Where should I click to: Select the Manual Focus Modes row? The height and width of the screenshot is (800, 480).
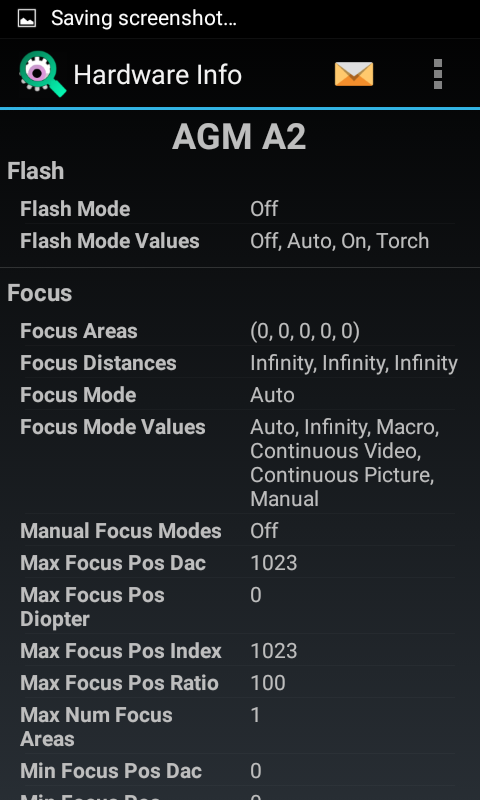238,531
